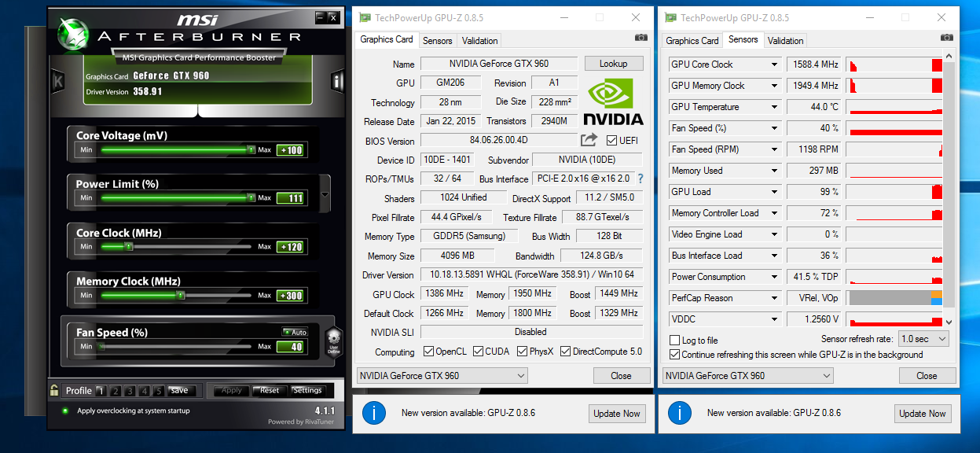Open Validation tab in right GPU-Z window
This screenshot has height=453, width=980.
coord(786,41)
